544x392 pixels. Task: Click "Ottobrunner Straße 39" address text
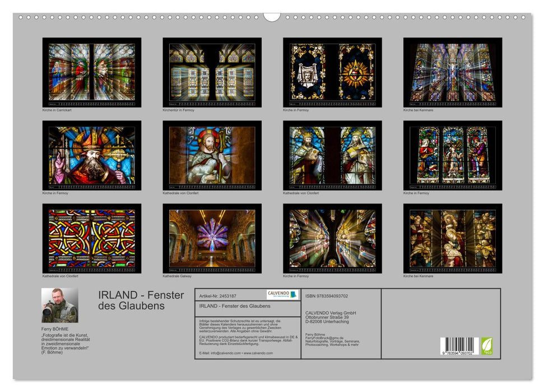[327, 317]
